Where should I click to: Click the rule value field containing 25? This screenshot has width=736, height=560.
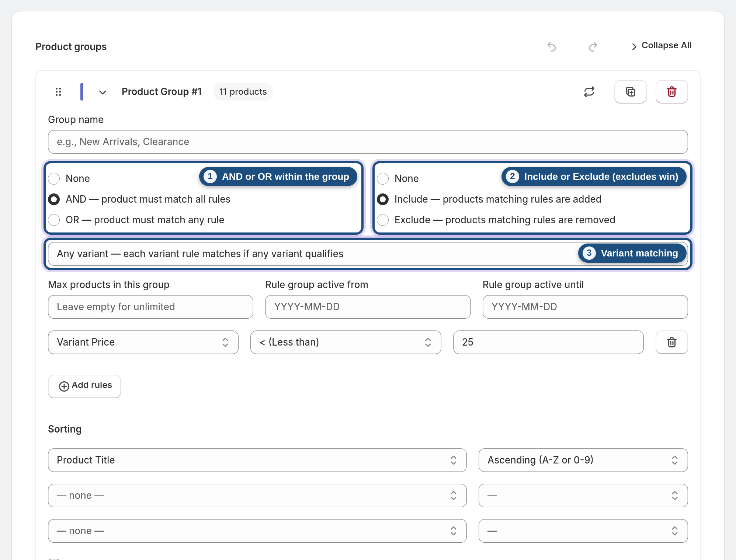(x=548, y=342)
